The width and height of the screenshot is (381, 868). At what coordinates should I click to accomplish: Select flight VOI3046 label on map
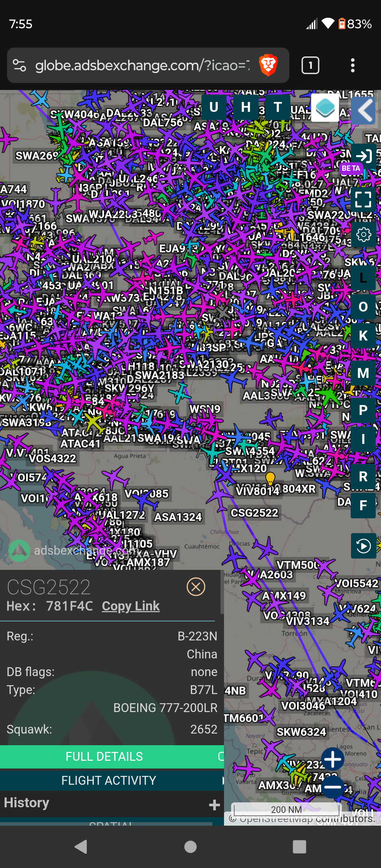click(303, 705)
